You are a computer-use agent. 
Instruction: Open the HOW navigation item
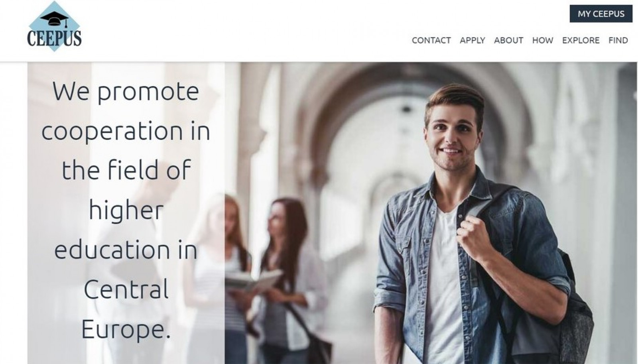[543, 40]
